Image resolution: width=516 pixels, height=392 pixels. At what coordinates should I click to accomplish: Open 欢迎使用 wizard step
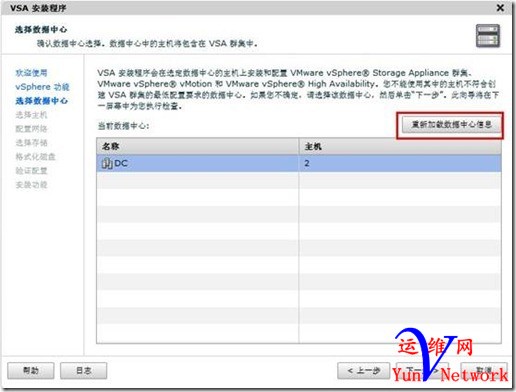click(31, 73)
